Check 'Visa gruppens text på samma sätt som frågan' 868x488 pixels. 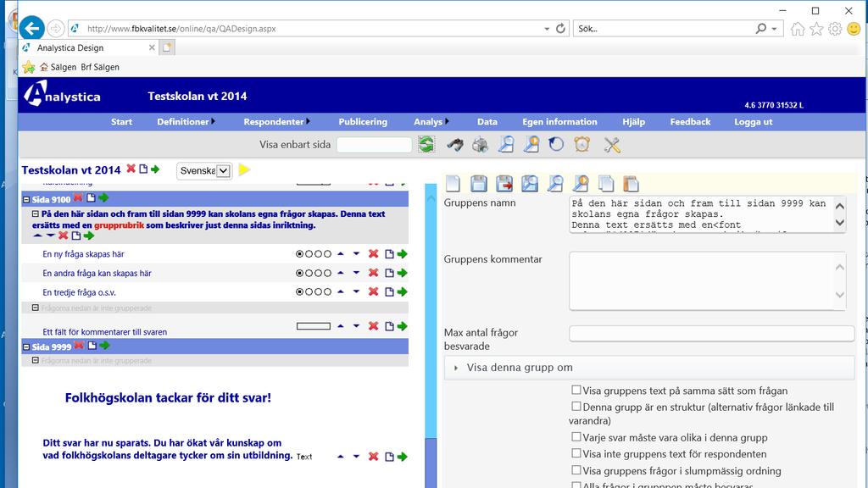tap(576, 390)
